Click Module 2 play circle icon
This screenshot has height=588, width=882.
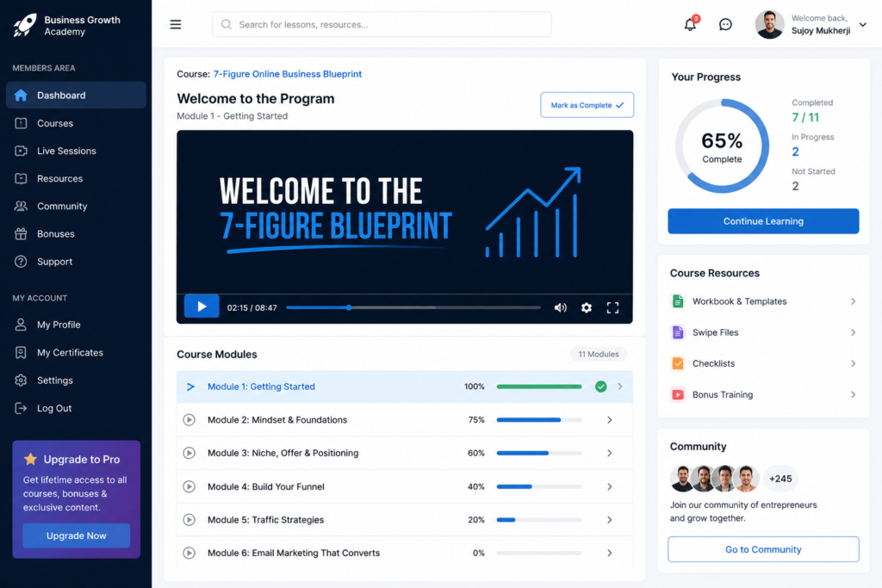click(x=189, y=420)
